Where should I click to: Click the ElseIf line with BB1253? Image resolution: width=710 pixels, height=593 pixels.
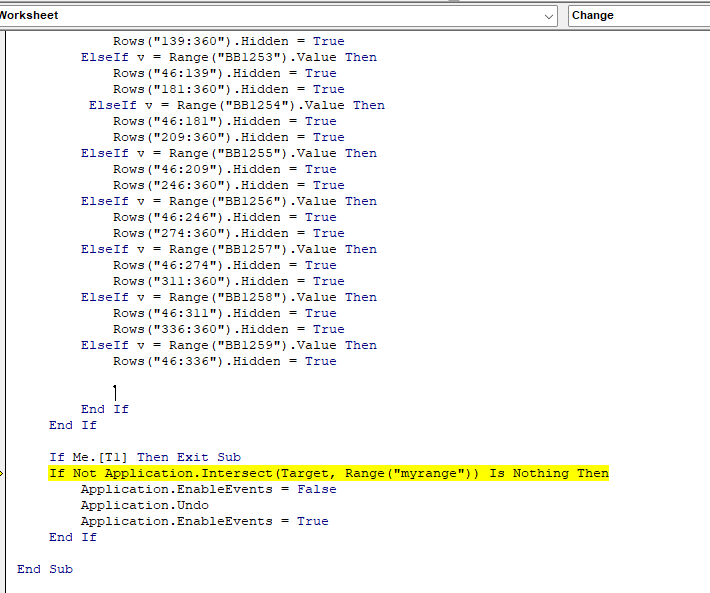click(229, 57)
